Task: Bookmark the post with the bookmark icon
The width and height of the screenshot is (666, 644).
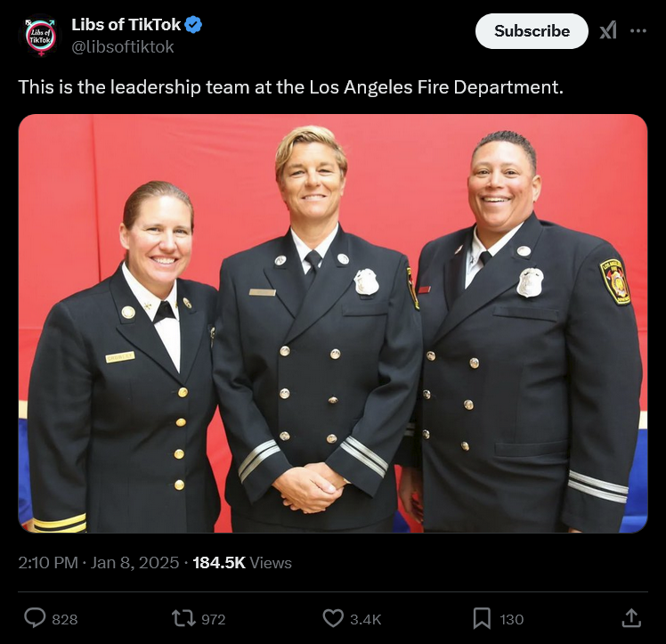Action: click(x=482, y=618)
